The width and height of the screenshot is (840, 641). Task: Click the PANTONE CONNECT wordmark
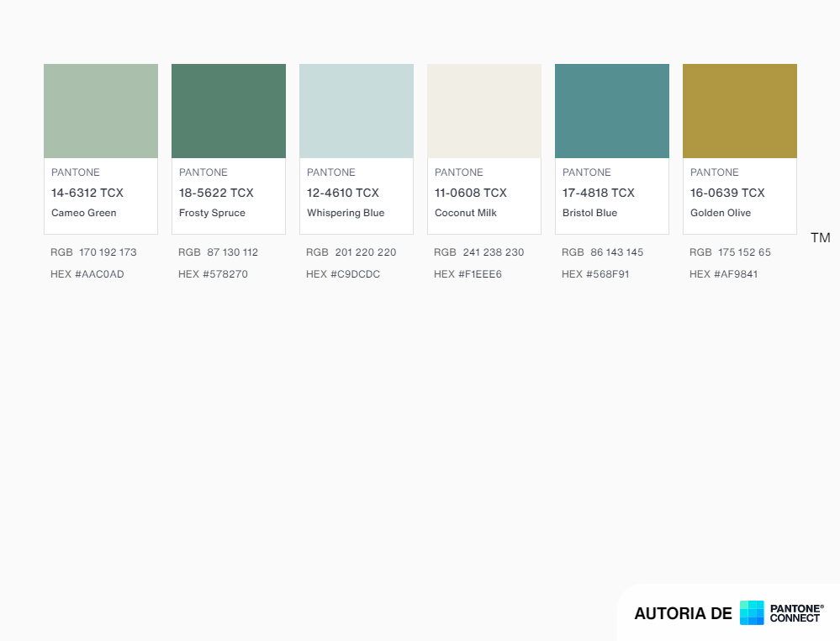(x=795, y=613)
